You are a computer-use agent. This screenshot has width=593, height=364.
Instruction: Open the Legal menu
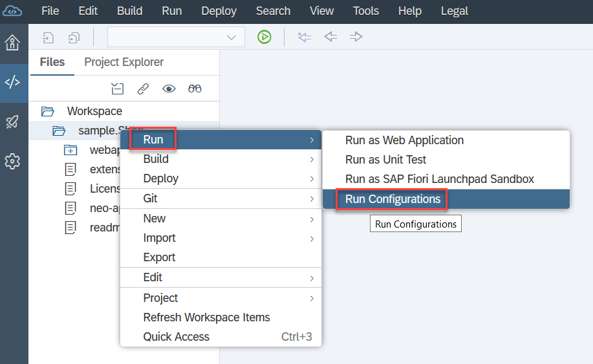(x=454, y=12)
